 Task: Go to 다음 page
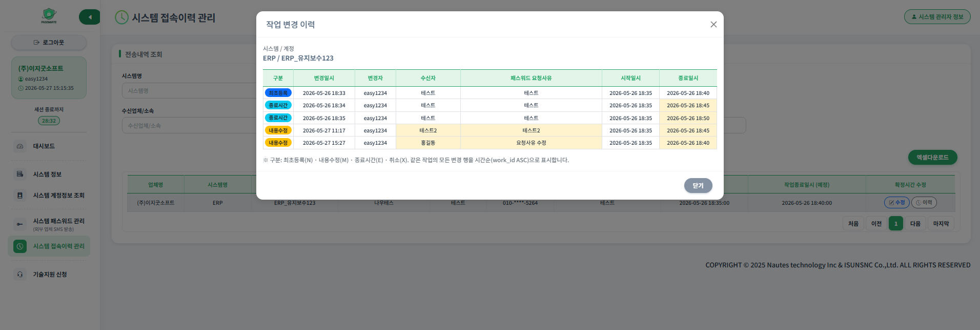[915, 224]
